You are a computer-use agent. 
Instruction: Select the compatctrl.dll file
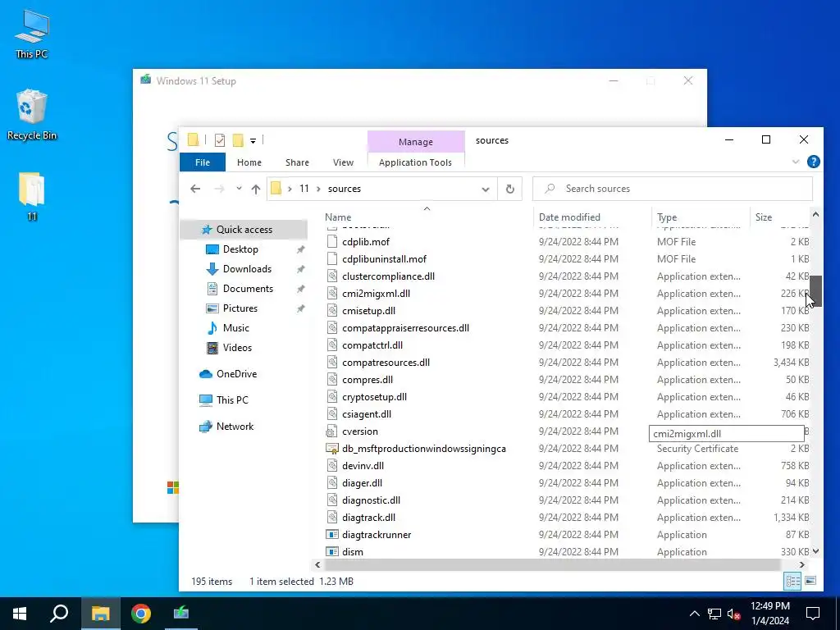[x=372, y=345]
